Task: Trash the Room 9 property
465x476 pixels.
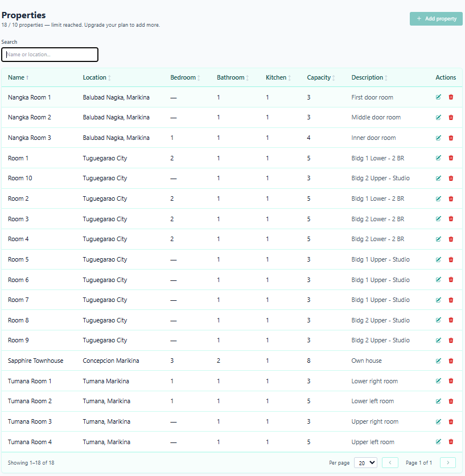Action: 451,340
